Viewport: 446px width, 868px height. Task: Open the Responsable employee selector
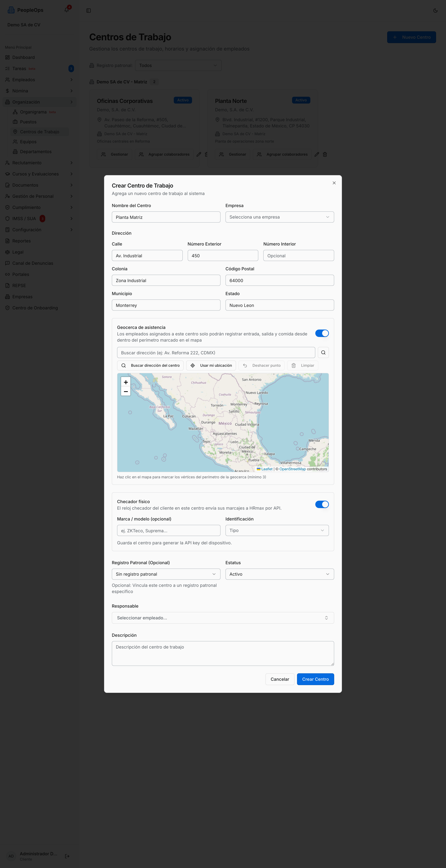pyautogui.click(x=223, y=618)
